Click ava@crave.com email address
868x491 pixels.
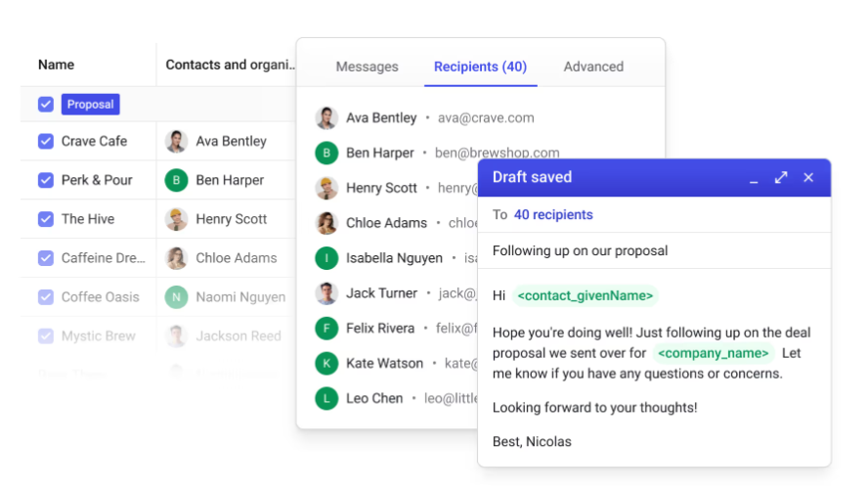tap(486, 118)
